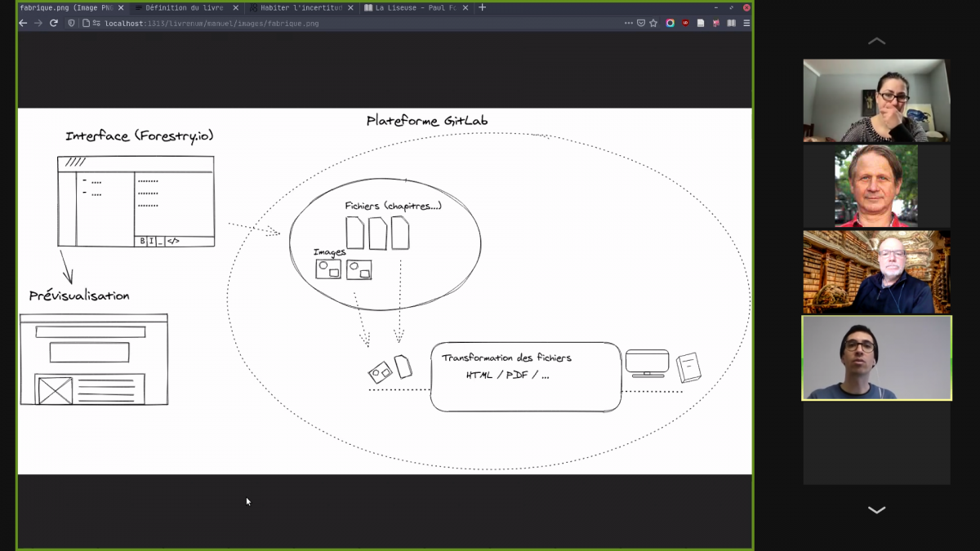The width and height of the screenshot is (980, 551).
Task: Go back to previous page
Action: pyautogui.click(x=23, y=24)
